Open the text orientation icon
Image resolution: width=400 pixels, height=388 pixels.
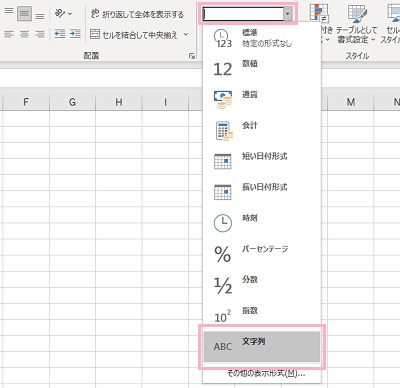point(60,14)
